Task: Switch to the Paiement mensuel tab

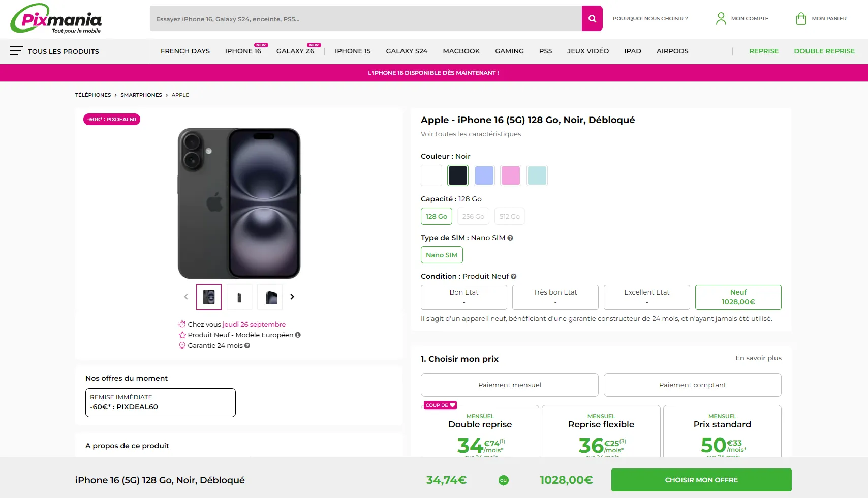Action: 509,385
